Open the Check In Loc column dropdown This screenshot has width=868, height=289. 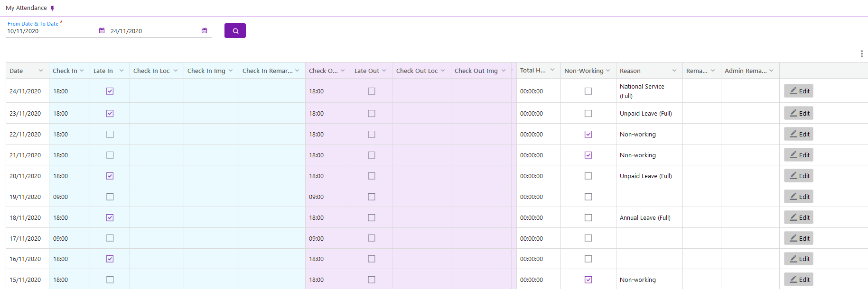pyautogui.click(x=176, y=71)
